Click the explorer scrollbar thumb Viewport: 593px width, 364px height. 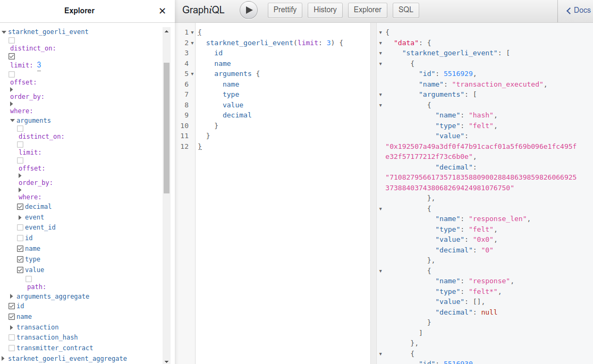pos(166,128)
